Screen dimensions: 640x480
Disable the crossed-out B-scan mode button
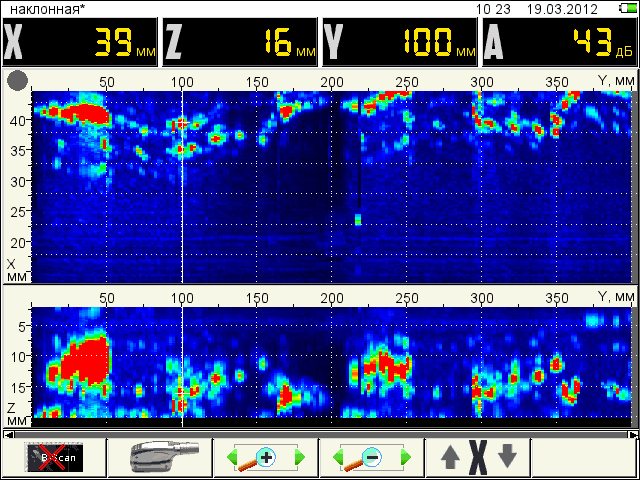click(54, 458)
